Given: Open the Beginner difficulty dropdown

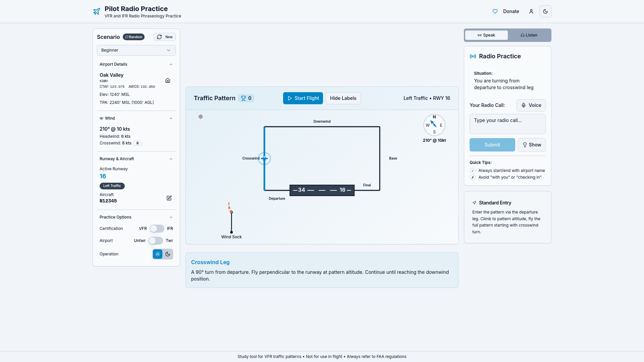Looking at the screenshot, I should (x=136, y=50).
